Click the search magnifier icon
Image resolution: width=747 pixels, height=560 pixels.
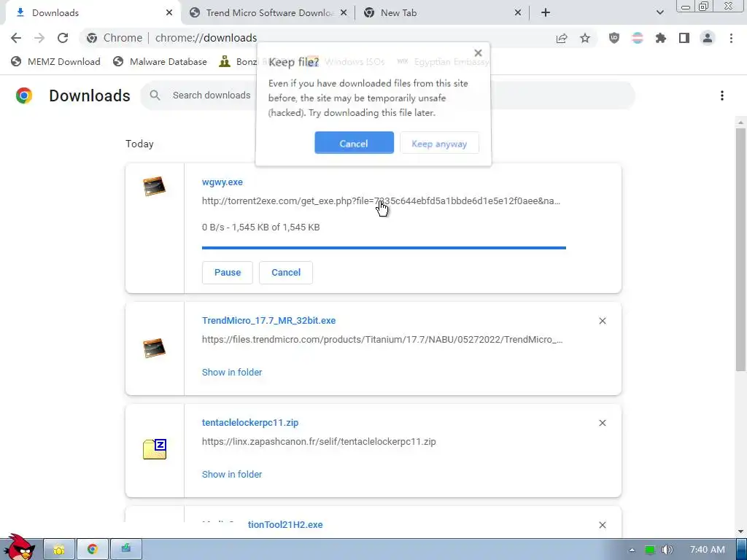155,96
